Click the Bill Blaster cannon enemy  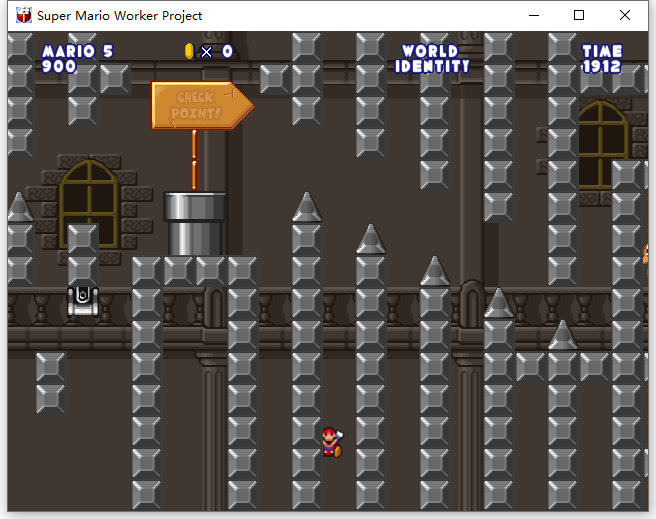[x=83, y=302]
